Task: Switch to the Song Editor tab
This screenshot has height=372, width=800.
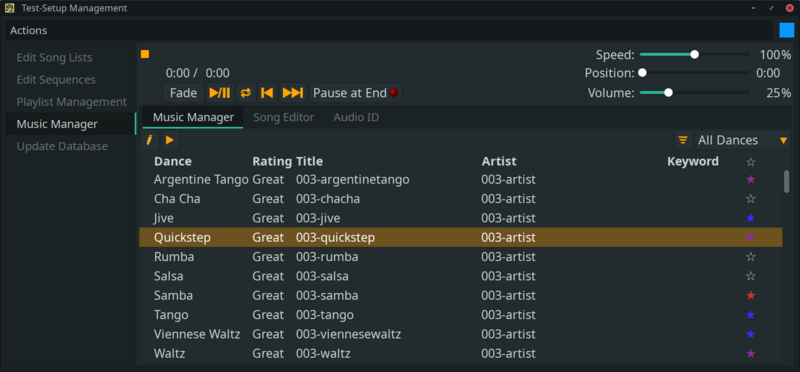Action: (284, 117)
